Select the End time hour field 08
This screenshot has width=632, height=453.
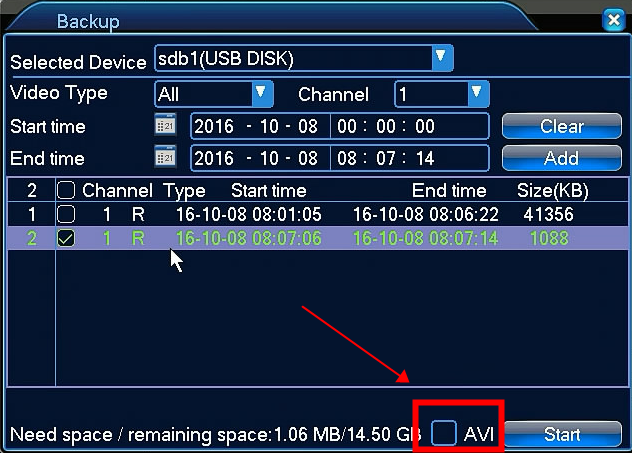347,158
